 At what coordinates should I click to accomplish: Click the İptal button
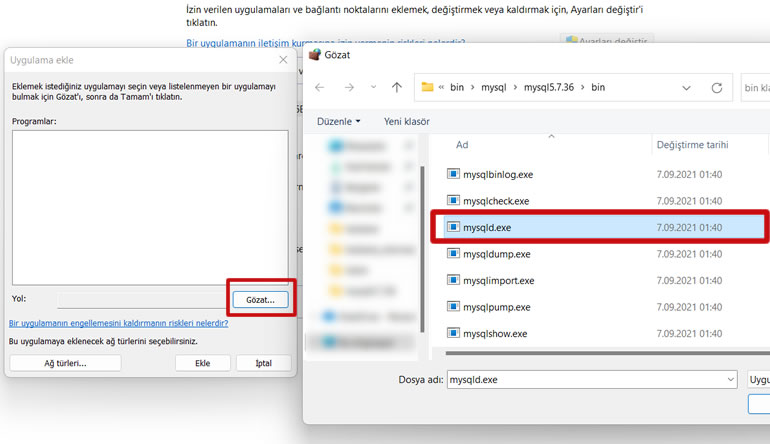[x=263, y=363]
